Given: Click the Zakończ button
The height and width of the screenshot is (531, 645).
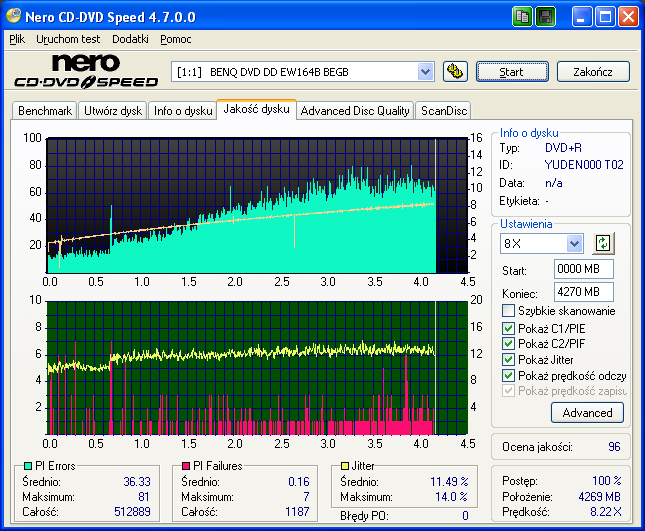Looking at the screenshot, I should (593, 72).
